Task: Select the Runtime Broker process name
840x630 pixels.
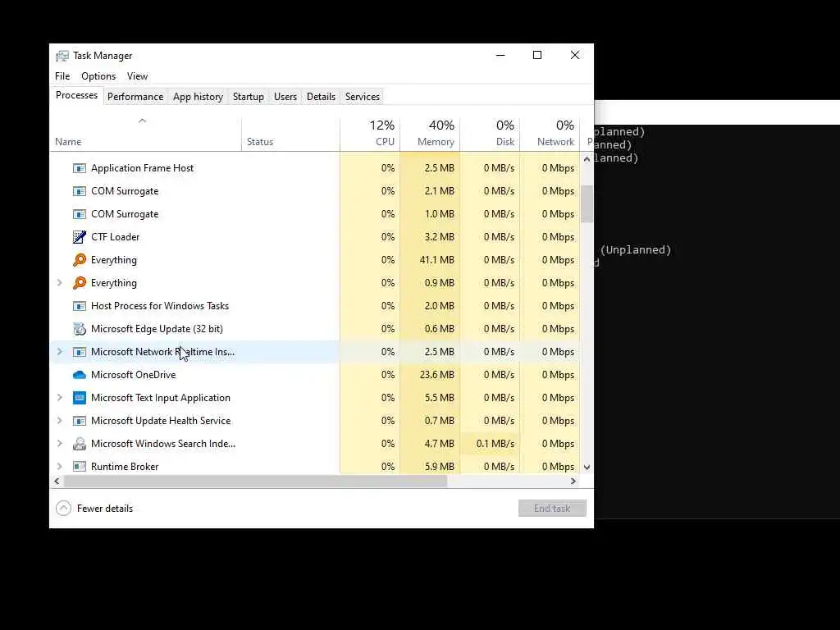Action: 125,467
